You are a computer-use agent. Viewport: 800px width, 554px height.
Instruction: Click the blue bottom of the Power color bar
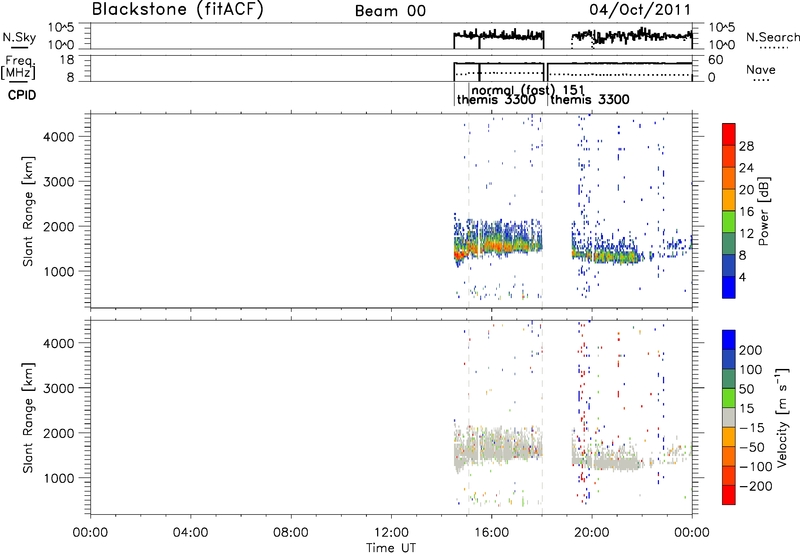click(x=729, y=288)
